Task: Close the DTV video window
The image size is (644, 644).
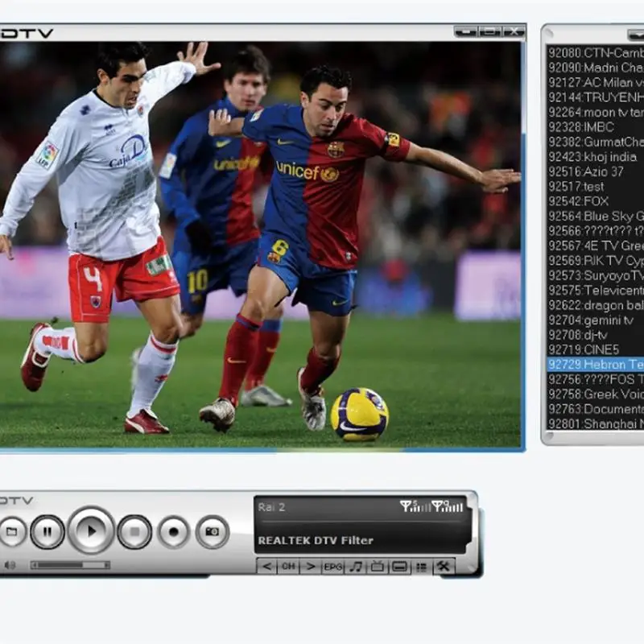Action: [x=514, y=31]
